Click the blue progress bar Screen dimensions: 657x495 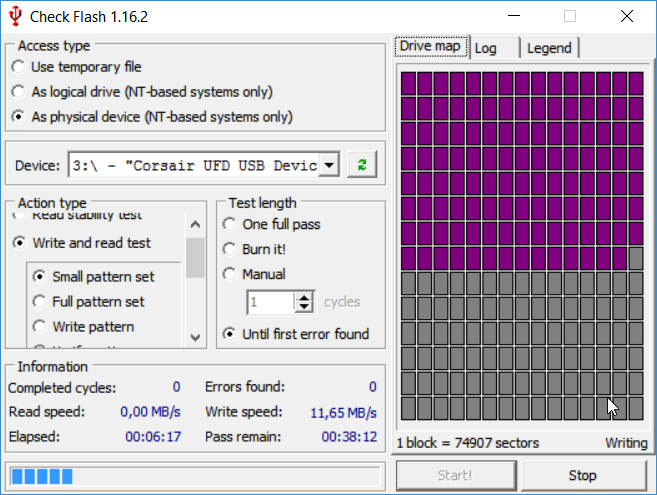pos(195,476)
